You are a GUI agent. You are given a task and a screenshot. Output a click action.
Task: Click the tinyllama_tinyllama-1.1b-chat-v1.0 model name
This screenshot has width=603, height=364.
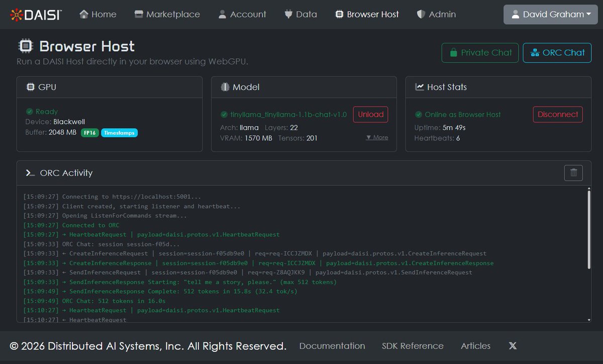[x=288, y=114]
